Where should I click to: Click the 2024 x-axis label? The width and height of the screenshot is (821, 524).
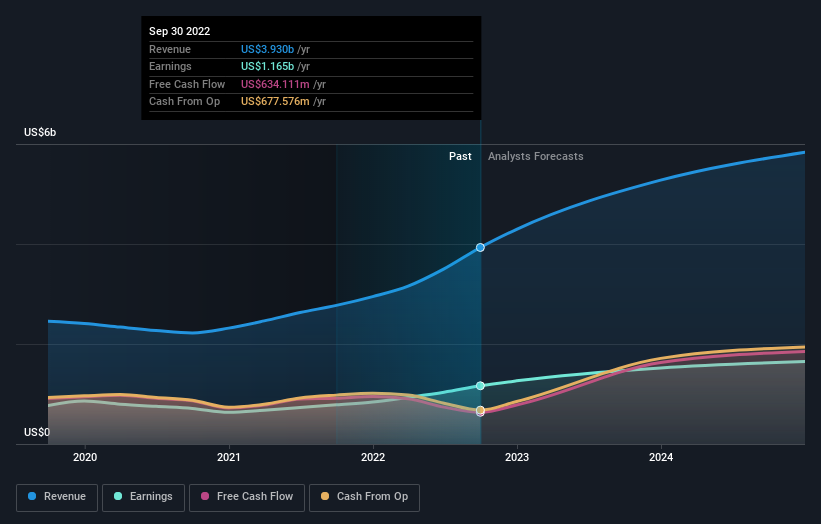click(x=661, y=457)
